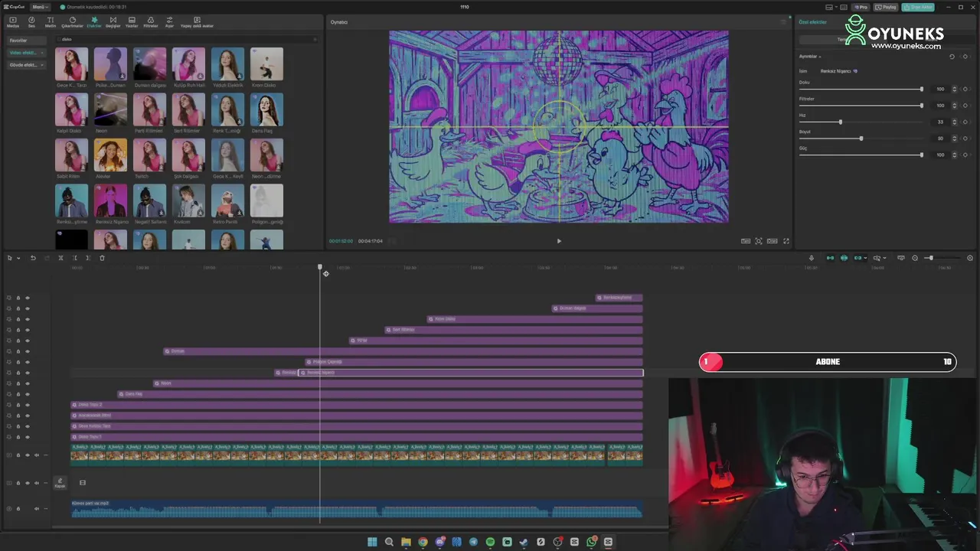Click the microphone voiceover record icon
Screen dimensions: 980x551
click(812, 258)
